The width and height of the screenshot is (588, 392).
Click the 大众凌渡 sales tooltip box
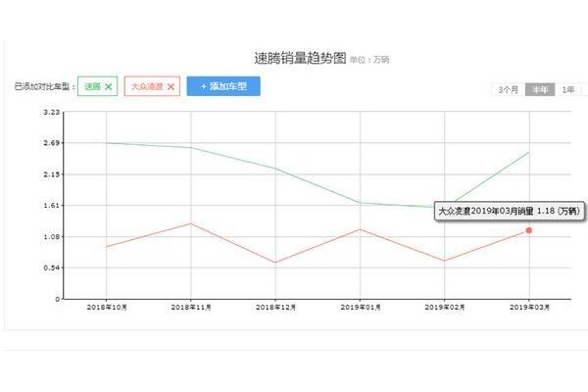[x=510, y=212]
